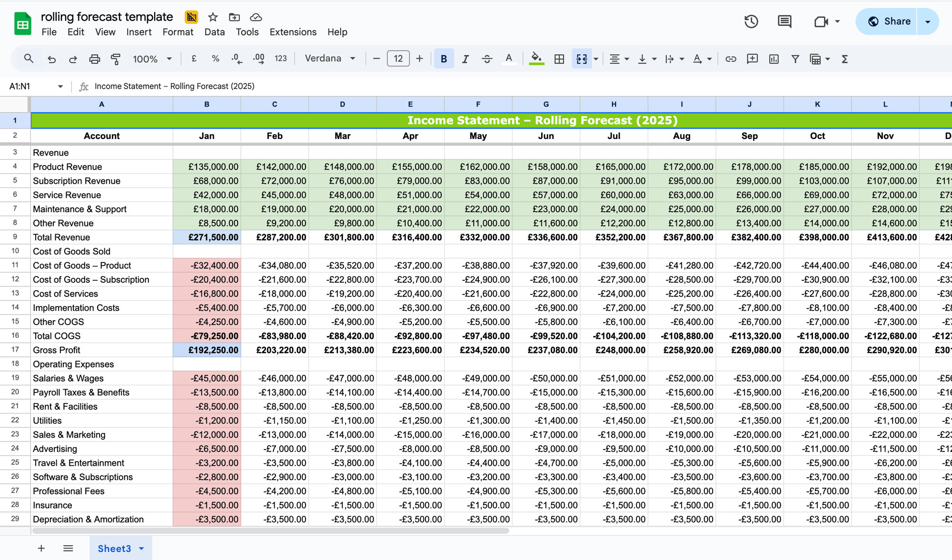
Task: Toggle bold formatting button
Action: point(444,59)
